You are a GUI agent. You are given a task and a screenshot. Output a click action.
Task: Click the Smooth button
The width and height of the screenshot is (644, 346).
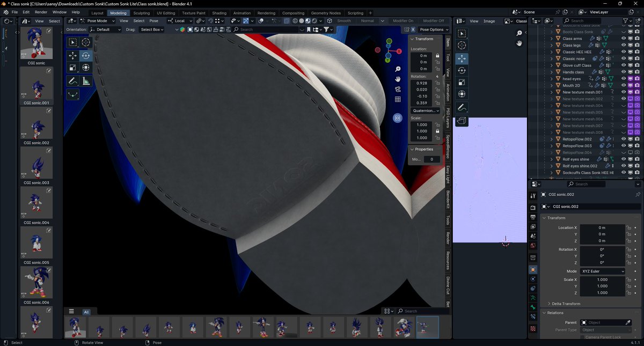coord(344,21)
